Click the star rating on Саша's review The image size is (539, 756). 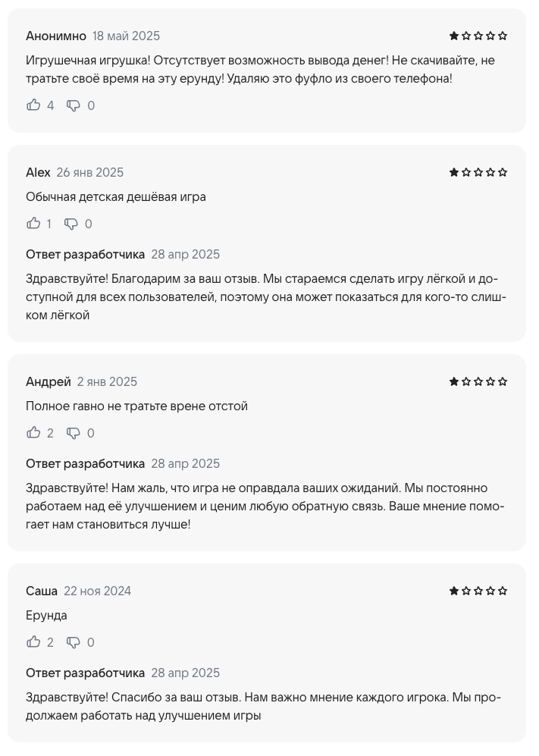[x=478, y=591]
